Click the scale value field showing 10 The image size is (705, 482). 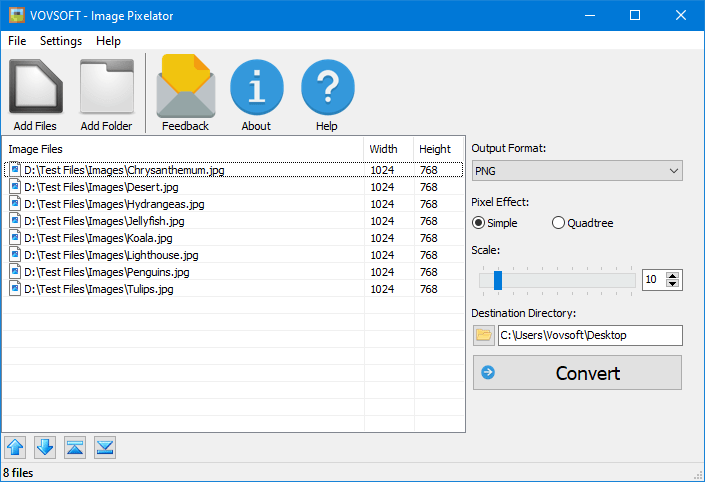point(654,280)
